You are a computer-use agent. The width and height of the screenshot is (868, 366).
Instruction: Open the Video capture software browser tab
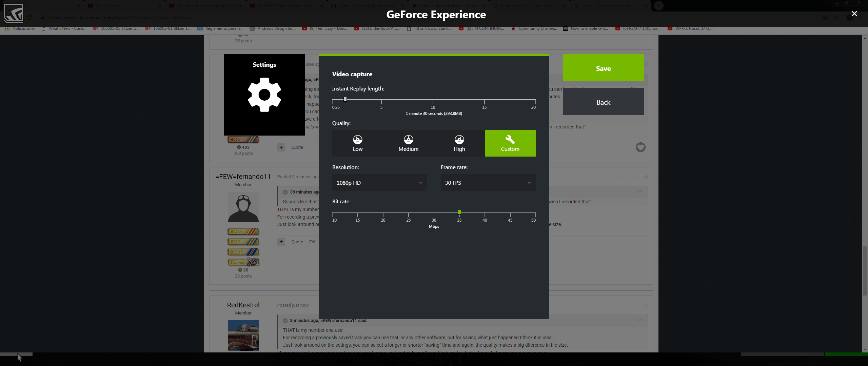[x=448, y=6]
